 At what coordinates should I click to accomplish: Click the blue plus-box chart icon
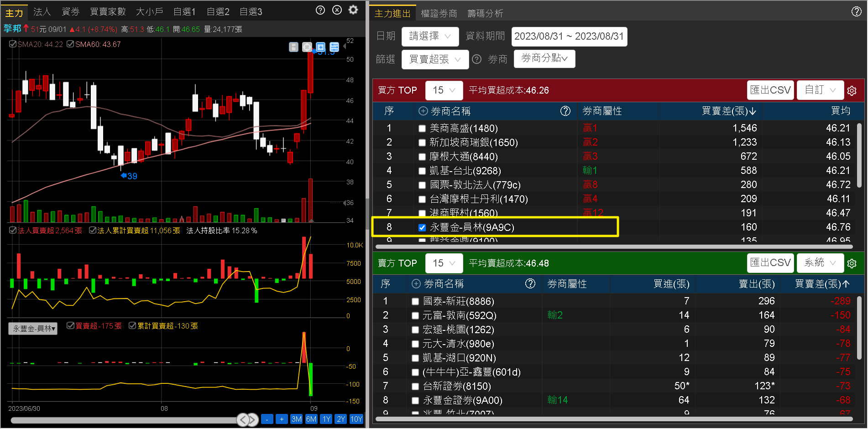[321, 47]
